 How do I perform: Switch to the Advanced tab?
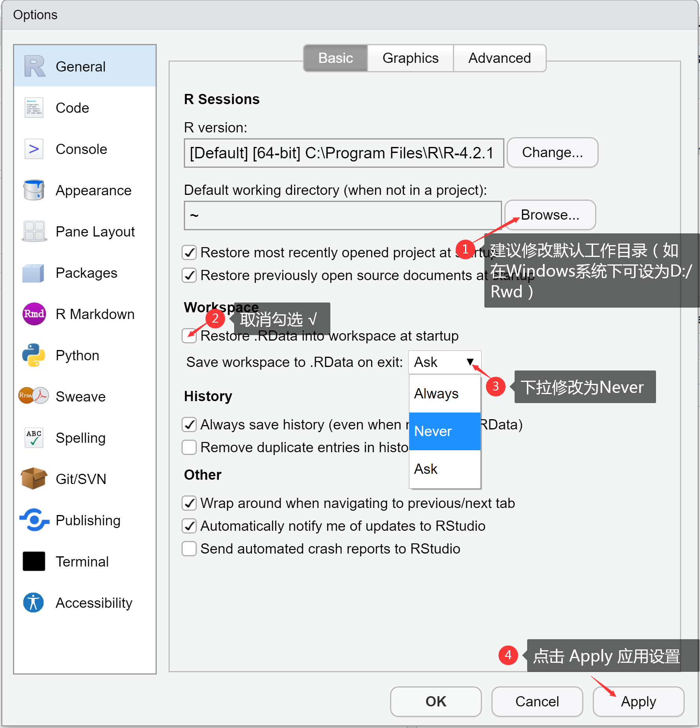pyautogui.click(x=499, y=58)
